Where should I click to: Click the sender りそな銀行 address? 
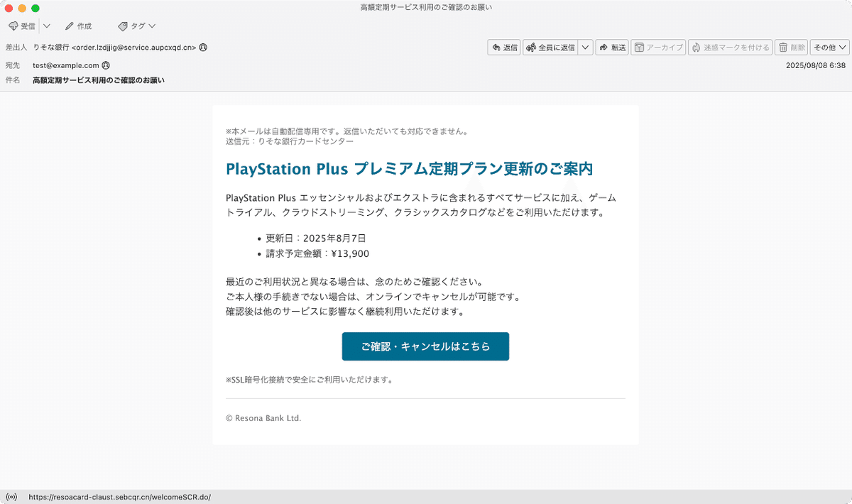tap(115, 48)
